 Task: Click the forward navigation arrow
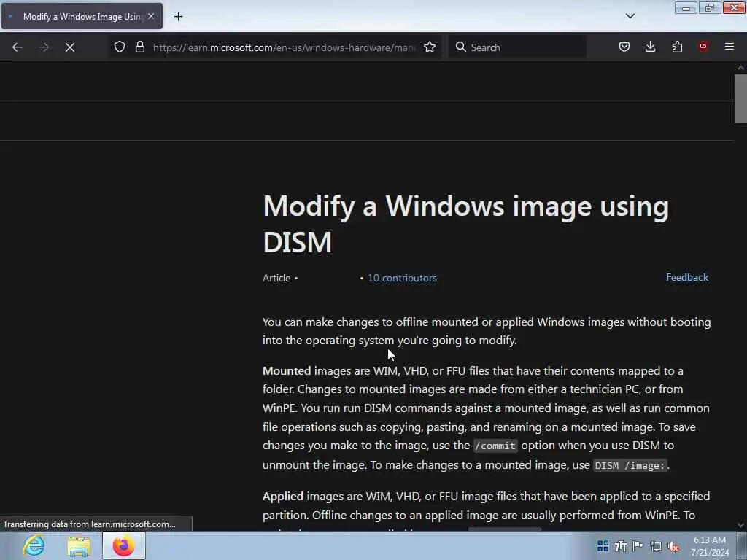coord(44,47)
